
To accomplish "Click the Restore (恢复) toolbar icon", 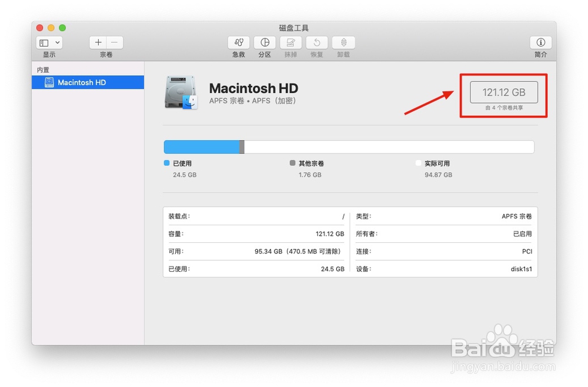I will [317, 42].
